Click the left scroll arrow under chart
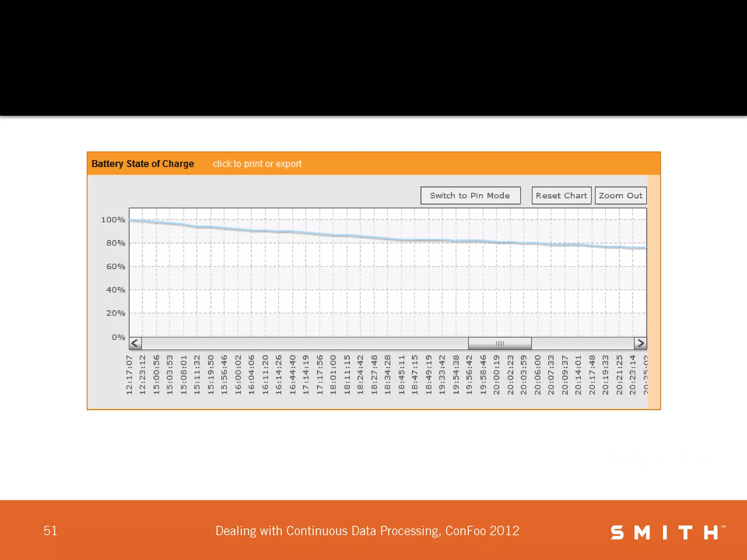This screenshot has height=560, width=747. point(135,343)
